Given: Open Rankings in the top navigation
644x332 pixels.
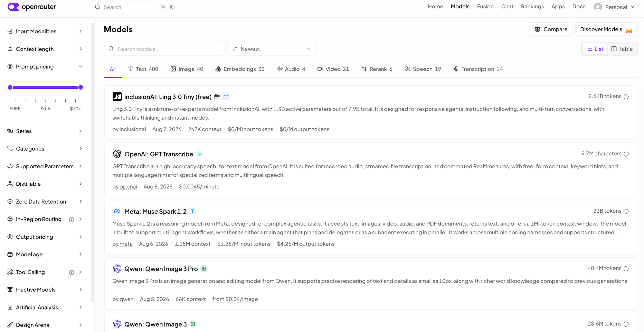Looking at the screenshot, I should (532, 6).
